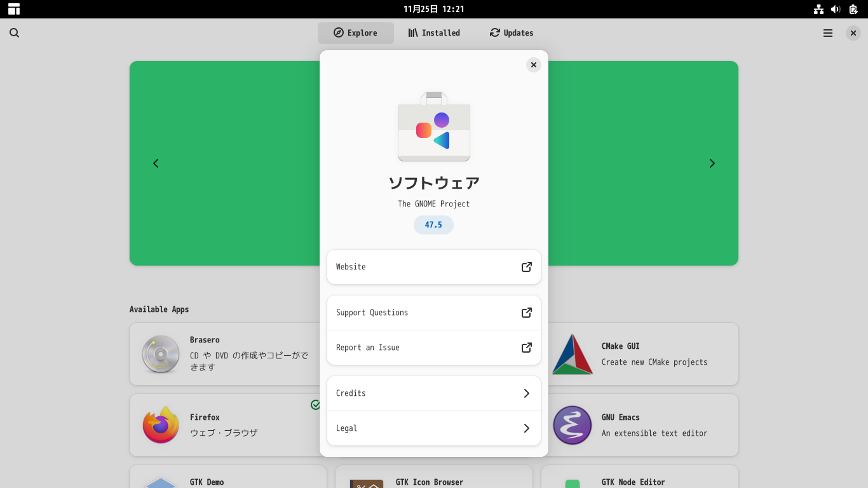Open Report an Issue

click(433, 348)
